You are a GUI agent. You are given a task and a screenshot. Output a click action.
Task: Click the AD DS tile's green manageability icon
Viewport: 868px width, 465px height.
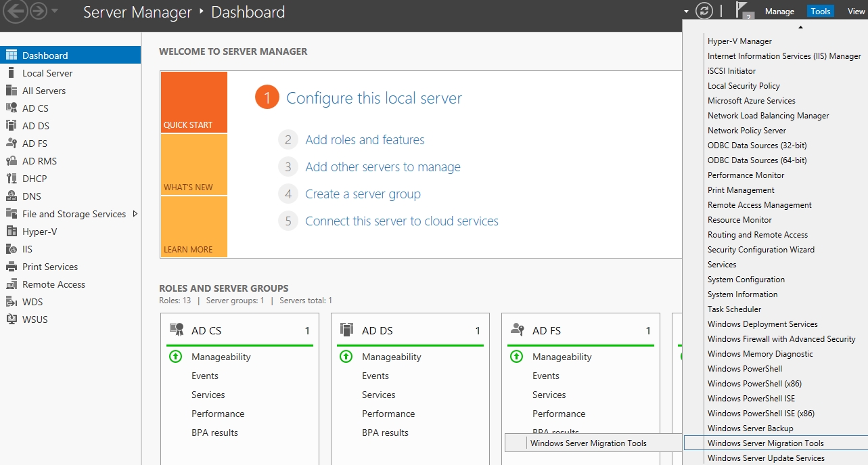346,357
